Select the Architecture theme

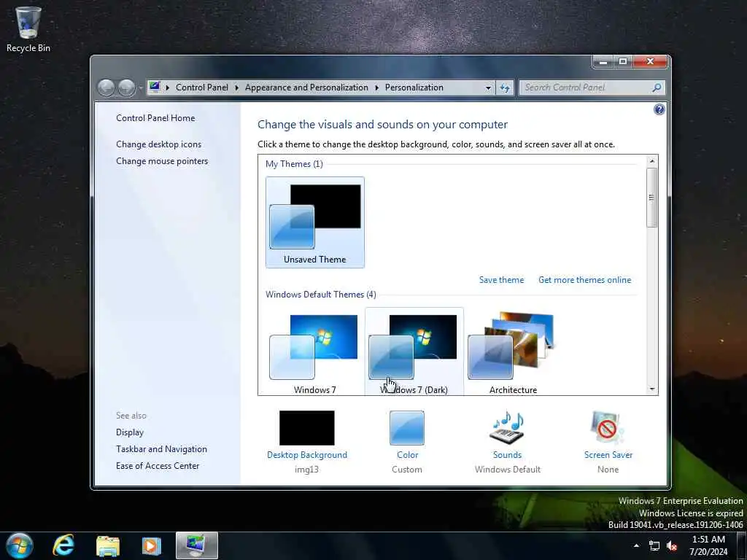[x=513, y=352]
